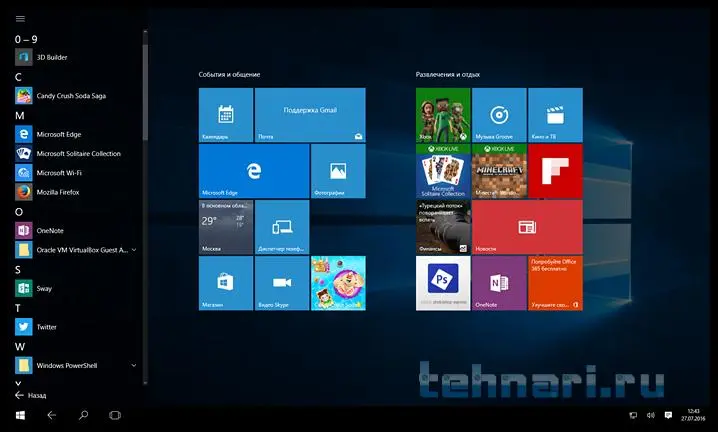
Task: Rename the События и общение group header
Action: tap(229, 74)
